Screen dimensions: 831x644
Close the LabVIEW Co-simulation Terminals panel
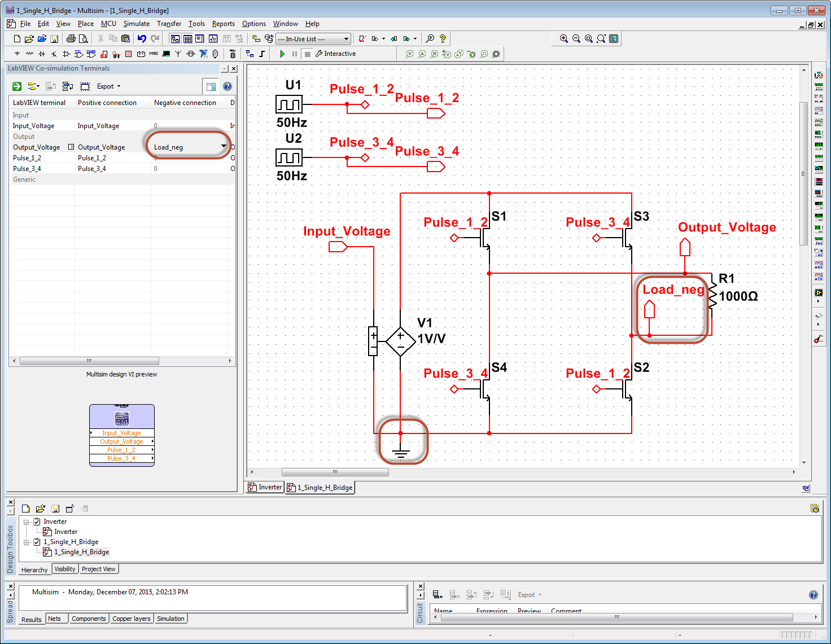(x=234, y=68)
